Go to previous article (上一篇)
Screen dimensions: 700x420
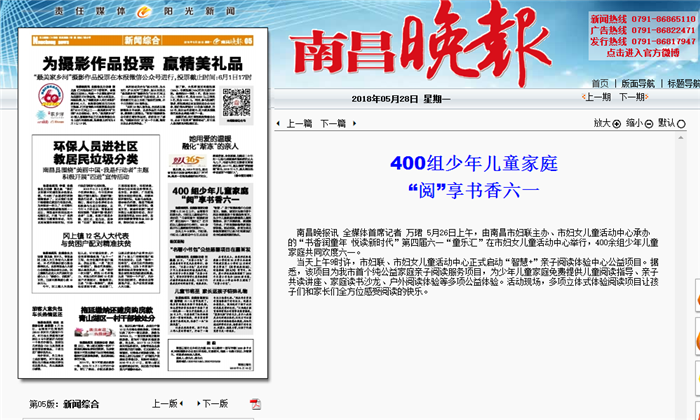(299, 123)
